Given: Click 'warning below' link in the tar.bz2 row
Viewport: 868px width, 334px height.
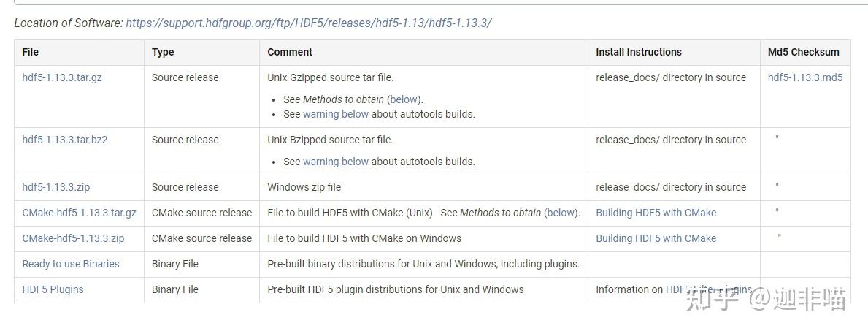Looking at the screenshot, I should tap(336, 162).
